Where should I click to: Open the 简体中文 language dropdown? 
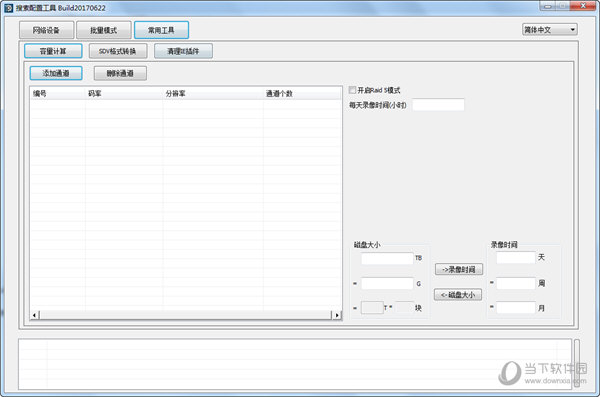point(550,29)
